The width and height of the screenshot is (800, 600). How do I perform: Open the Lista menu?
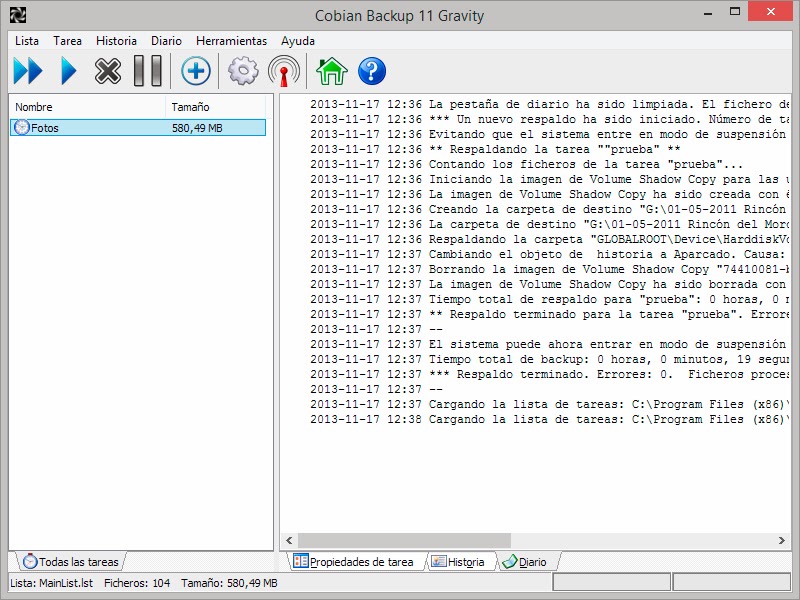[x=27, y=41]
